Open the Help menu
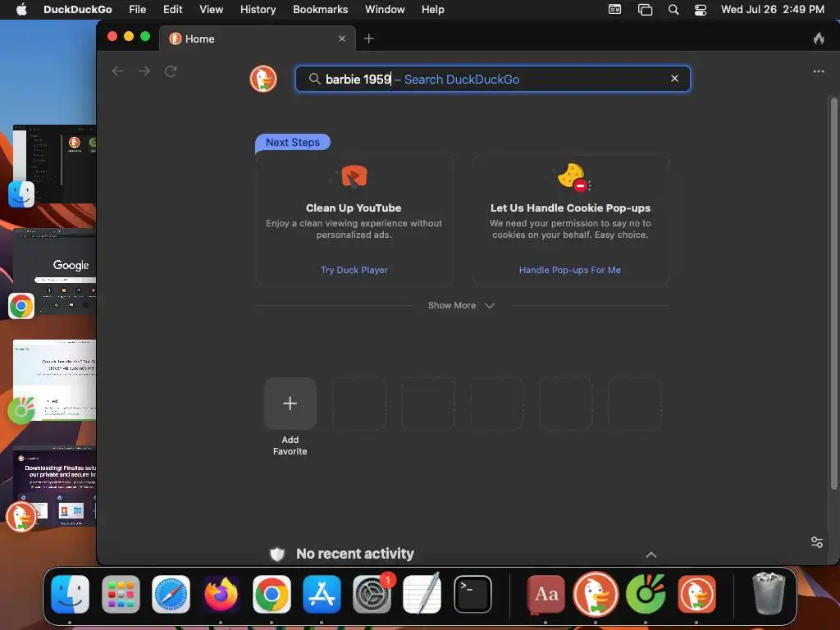This screenshot has width=840, height=630. 432,10
